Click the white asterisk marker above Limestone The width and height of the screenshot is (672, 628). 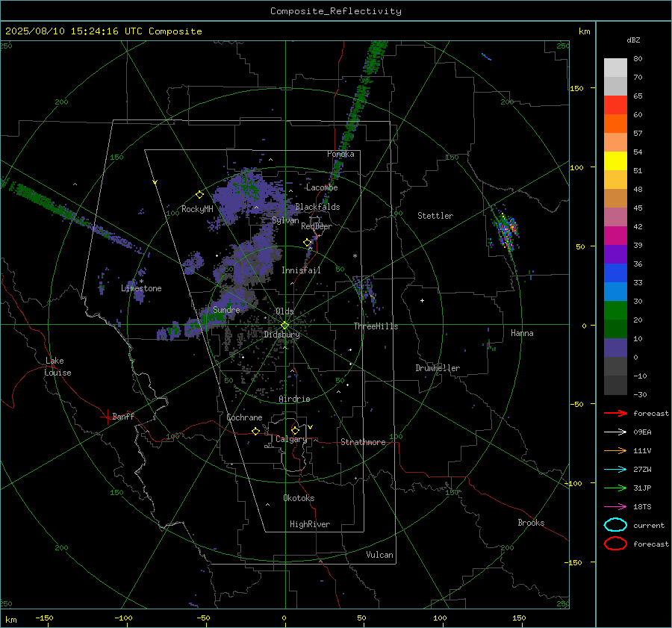tap(141, 282)
